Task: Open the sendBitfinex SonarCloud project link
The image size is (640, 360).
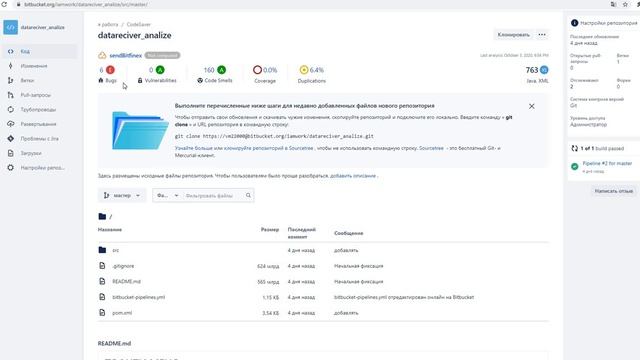Action: pyautogui.click(x=126, y=56)
